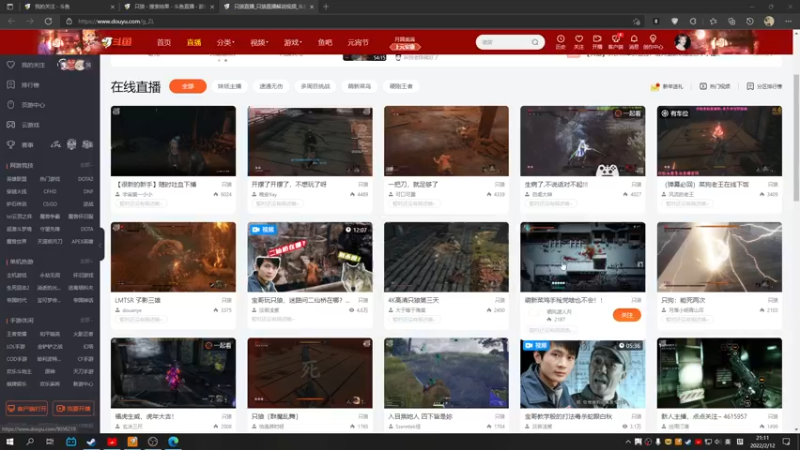Viewport: 800px width, 450px height.
Task: Go back with browser back arrow
Action: [x=12, y=21]
